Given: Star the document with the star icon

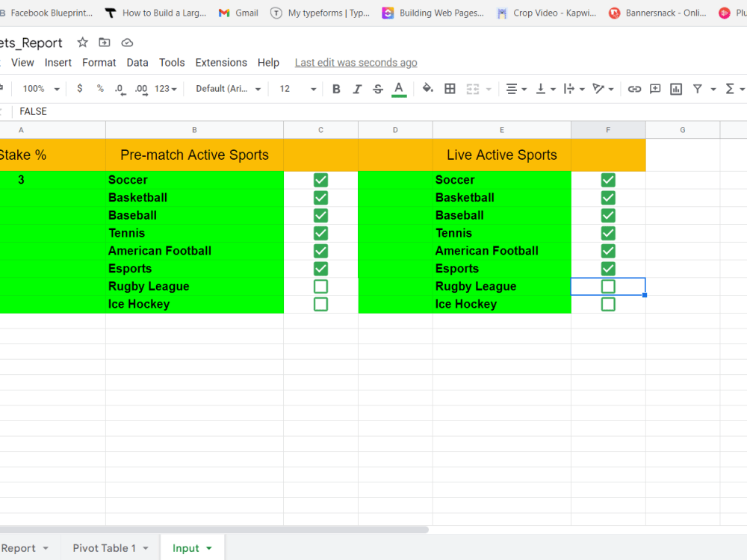Looking at the screenshot, I should pos(82,43).
